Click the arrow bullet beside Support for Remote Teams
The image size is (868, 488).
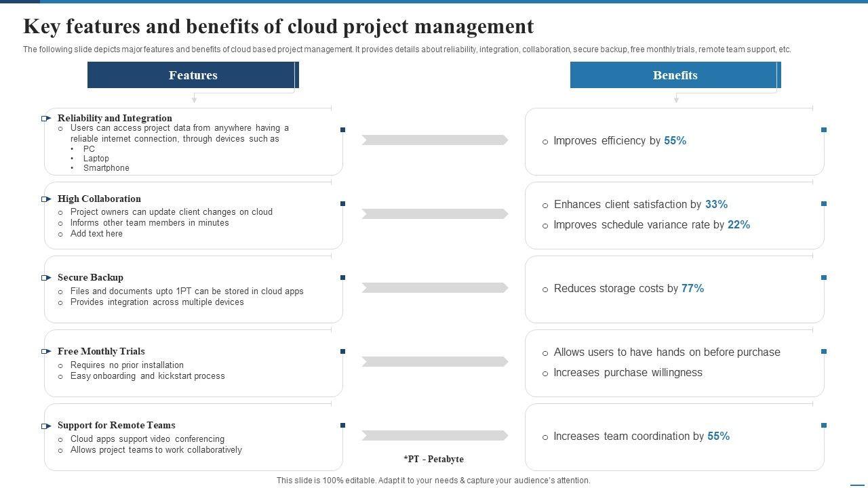[x=46, y=426]
